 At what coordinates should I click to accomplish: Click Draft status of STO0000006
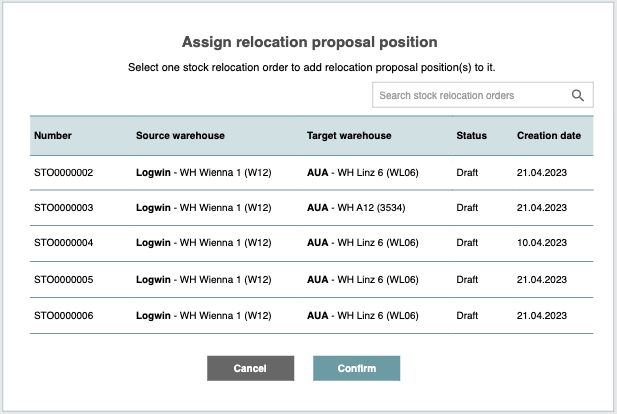(467, 315)
